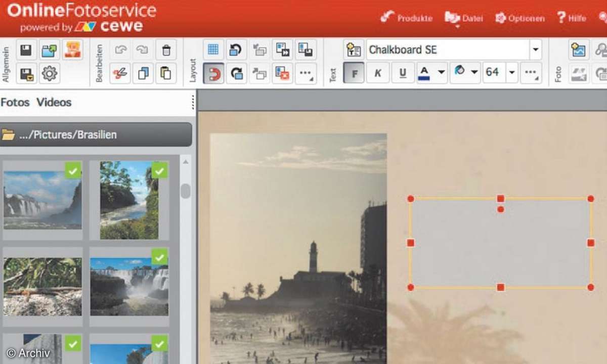Toggle checkmark on jungle river photo
The width and height of the screenshot is (607, 364).
point(159,170)
